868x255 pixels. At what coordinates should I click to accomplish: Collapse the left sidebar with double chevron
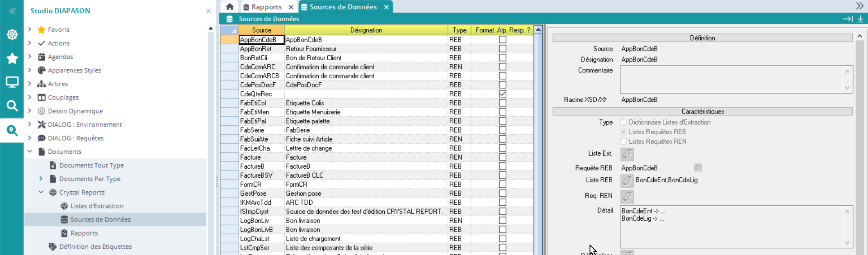coord(12,11)
